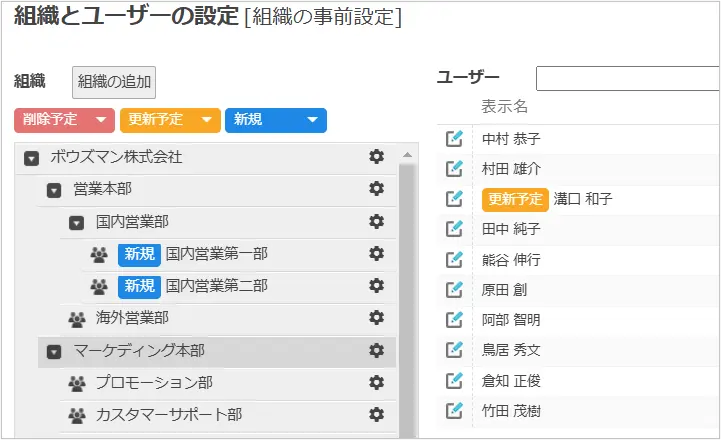The image size is (721, 440).
Task: Click the user search input field
Action: click(x=627, y=79)
